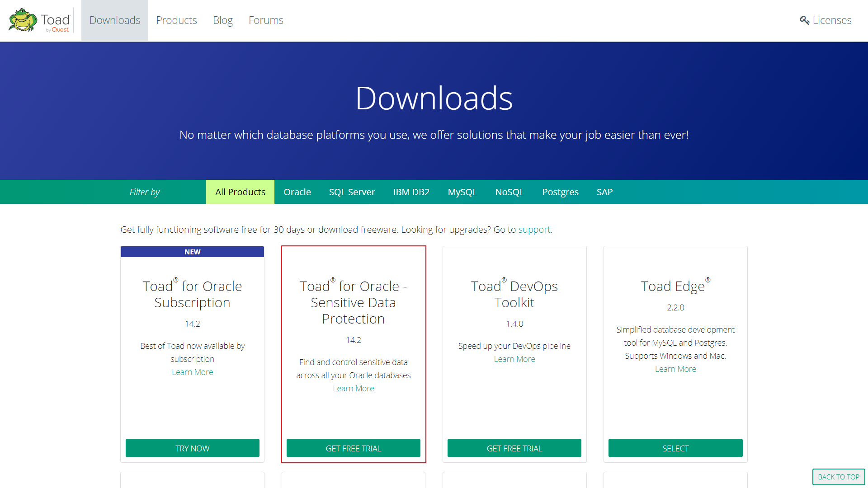Click the Toad Edge title
This screenshot has height=488, width=868.
675,286
